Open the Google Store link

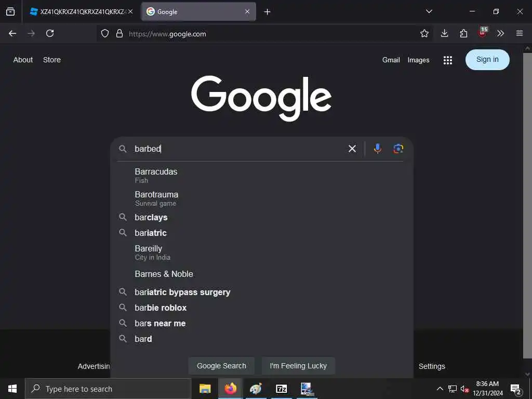click(52, 60)
